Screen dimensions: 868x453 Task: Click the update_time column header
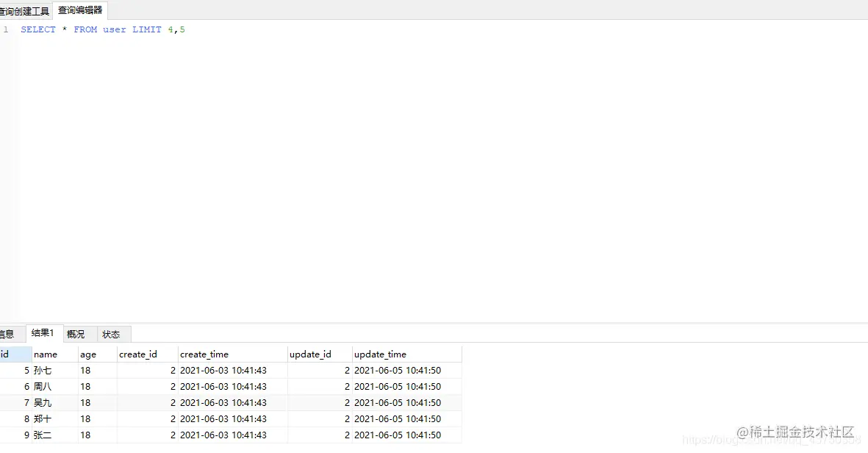coord(407,354)
